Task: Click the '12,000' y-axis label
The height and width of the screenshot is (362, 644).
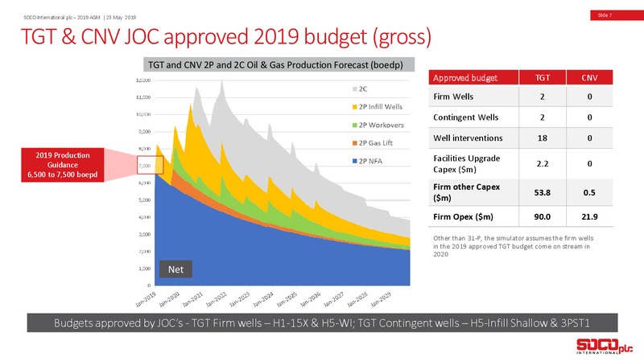Action: pyautogui.click(x=143, y=80)
